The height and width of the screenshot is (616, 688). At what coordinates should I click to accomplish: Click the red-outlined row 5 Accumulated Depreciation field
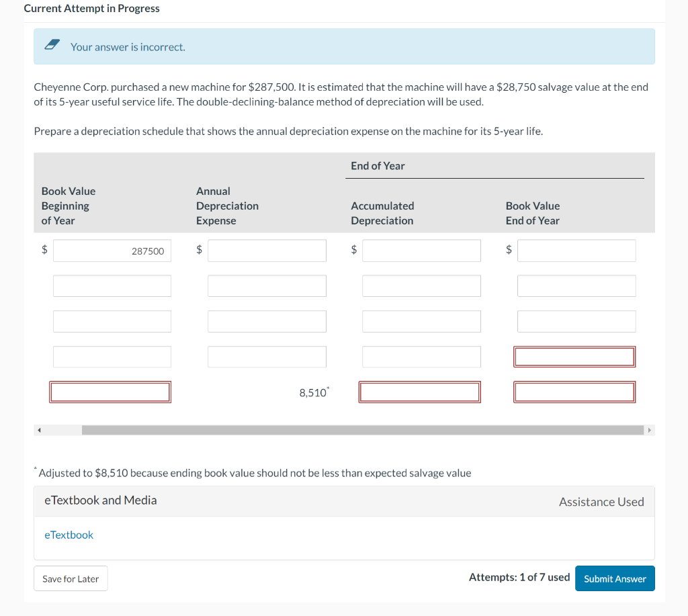(x=419, y=392)
